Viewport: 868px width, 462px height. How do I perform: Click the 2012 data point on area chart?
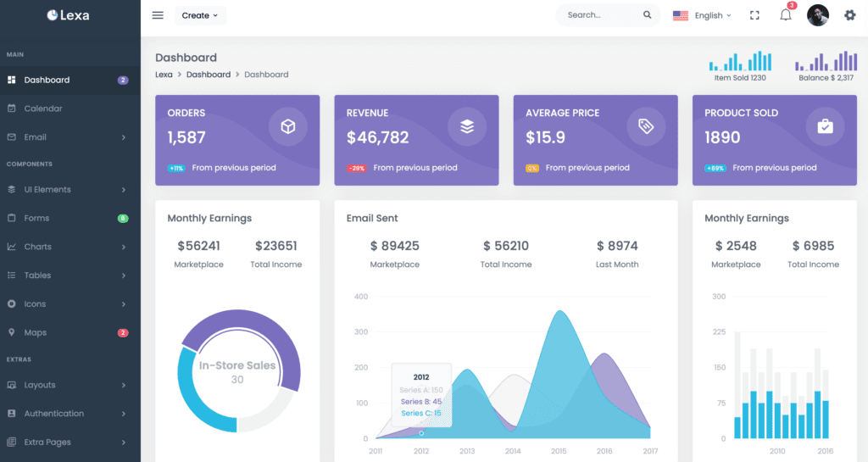pyautogui.click(x=421, y=433)
